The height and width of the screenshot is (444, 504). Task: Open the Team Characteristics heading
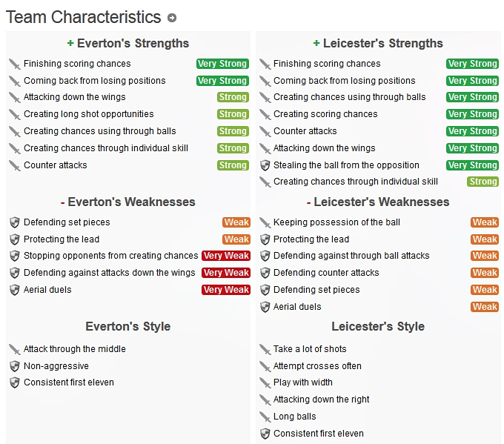(x=83, y=17)
